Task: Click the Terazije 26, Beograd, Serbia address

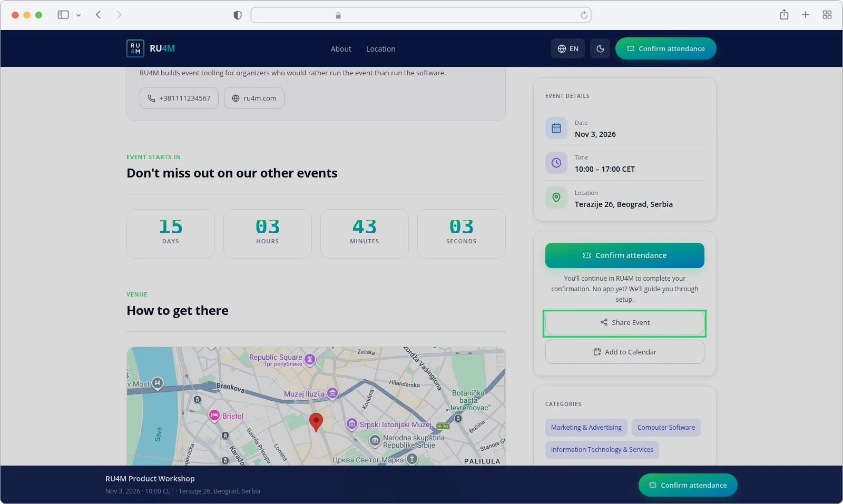Action: (624, 204)
